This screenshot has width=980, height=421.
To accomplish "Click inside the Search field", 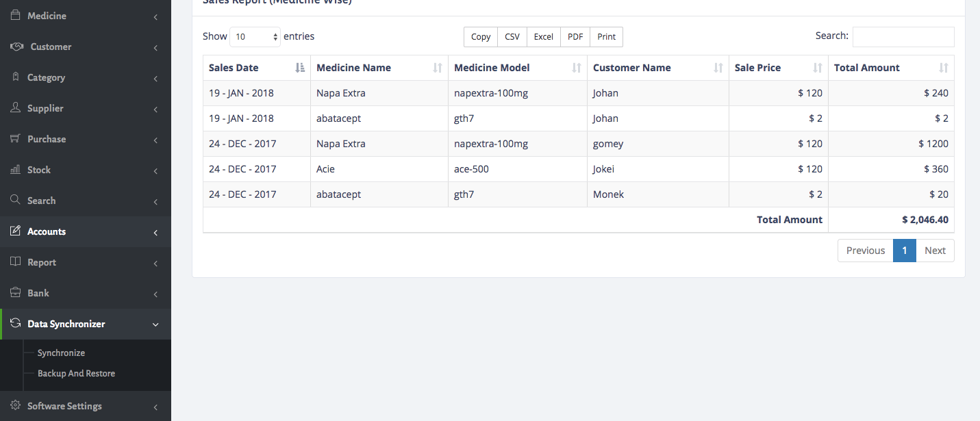I will [x=903, y=36].
